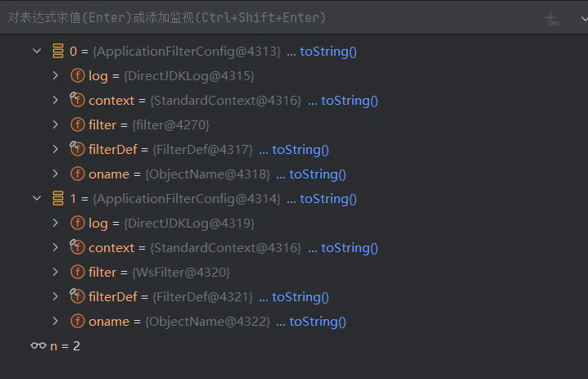Click the field icon beside FilterDef@4317
The width and height of the screenshot is (588, 379).
(x=77, y=149)
